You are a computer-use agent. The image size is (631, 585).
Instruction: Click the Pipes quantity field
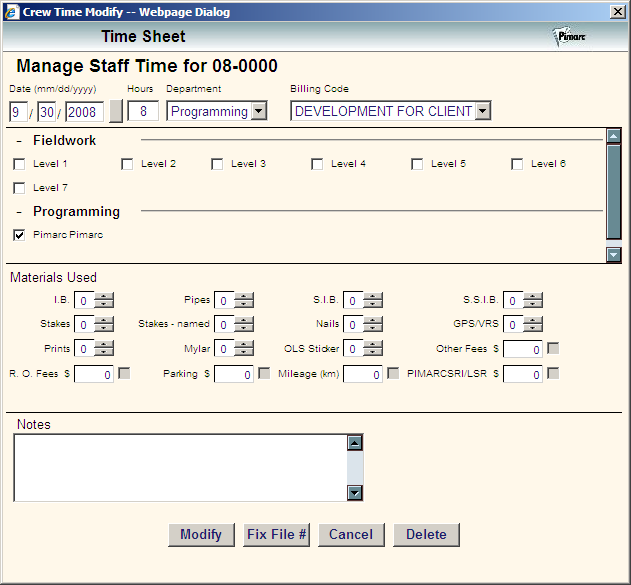pyautogui.click(x=224, y=301)
